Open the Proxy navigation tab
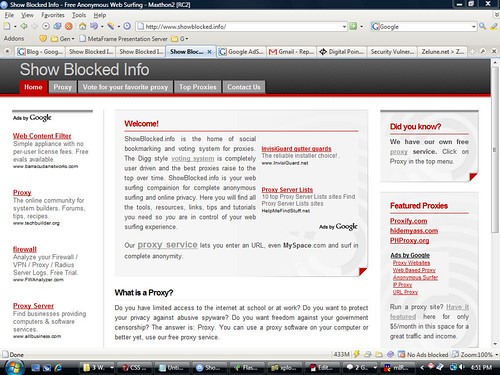Viewport: 500px width, 375px height. coord(63,87)
